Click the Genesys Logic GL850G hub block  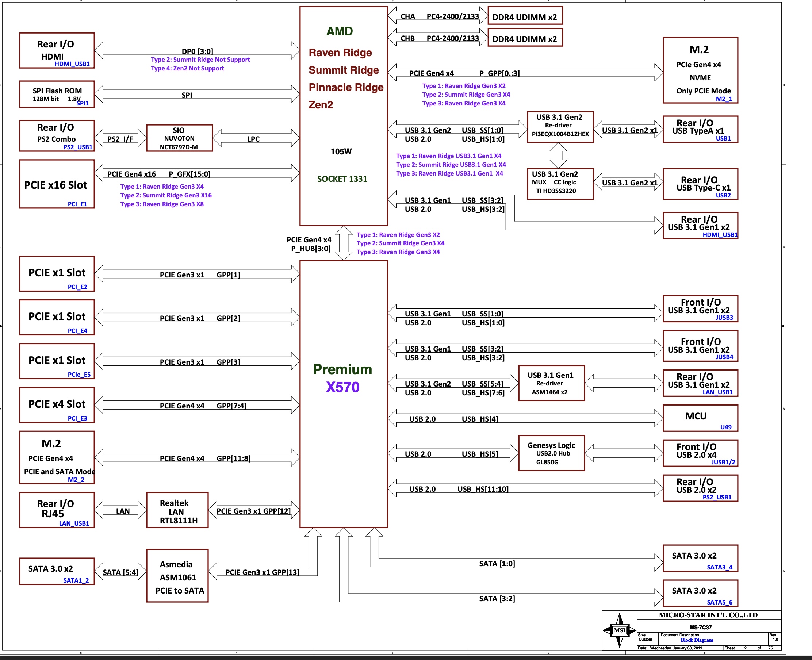(551, 453)
